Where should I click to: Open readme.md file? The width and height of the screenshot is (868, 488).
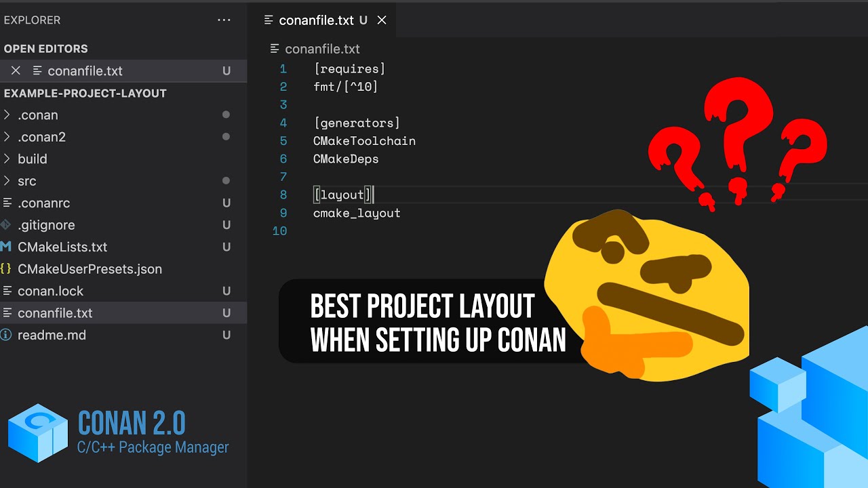[x=52, y=335]
